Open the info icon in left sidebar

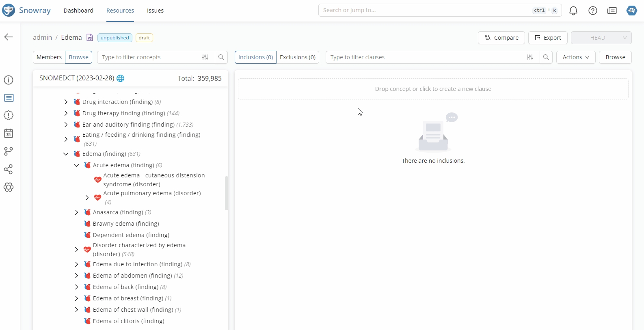tap(9, 80)
